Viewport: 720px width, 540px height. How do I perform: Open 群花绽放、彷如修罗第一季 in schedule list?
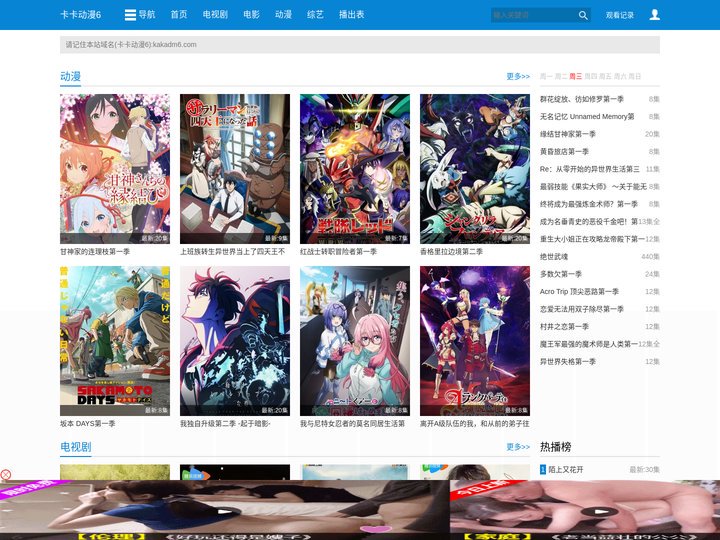click(582, 99)
